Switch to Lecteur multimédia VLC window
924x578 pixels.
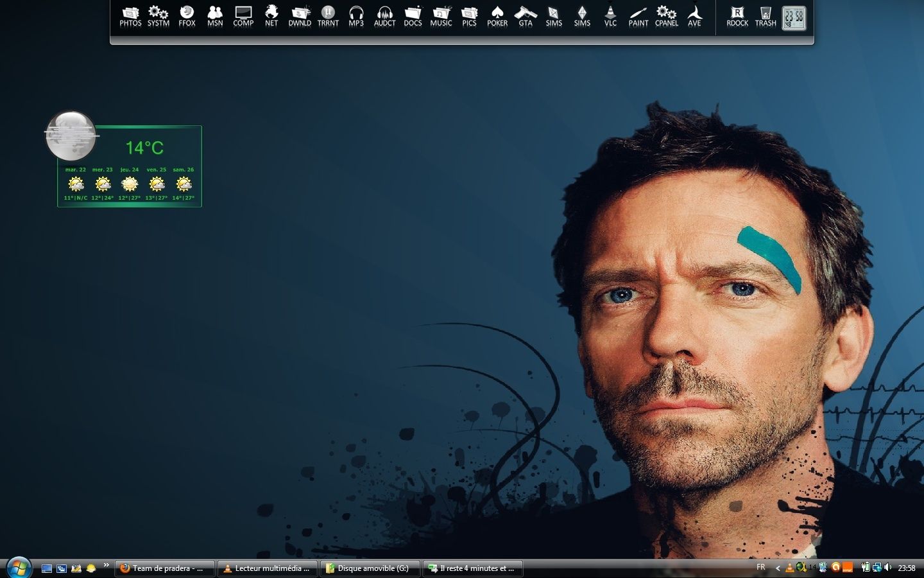pyautogui.click(x=268, y=568)
